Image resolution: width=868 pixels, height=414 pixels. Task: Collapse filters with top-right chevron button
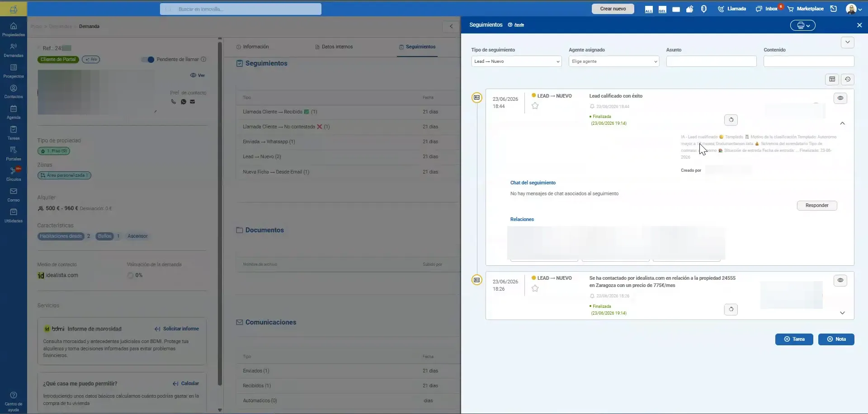click(848, 42)
